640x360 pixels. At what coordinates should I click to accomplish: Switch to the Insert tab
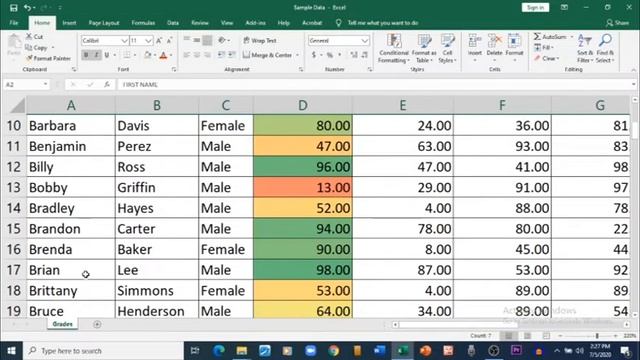point(69,23)
